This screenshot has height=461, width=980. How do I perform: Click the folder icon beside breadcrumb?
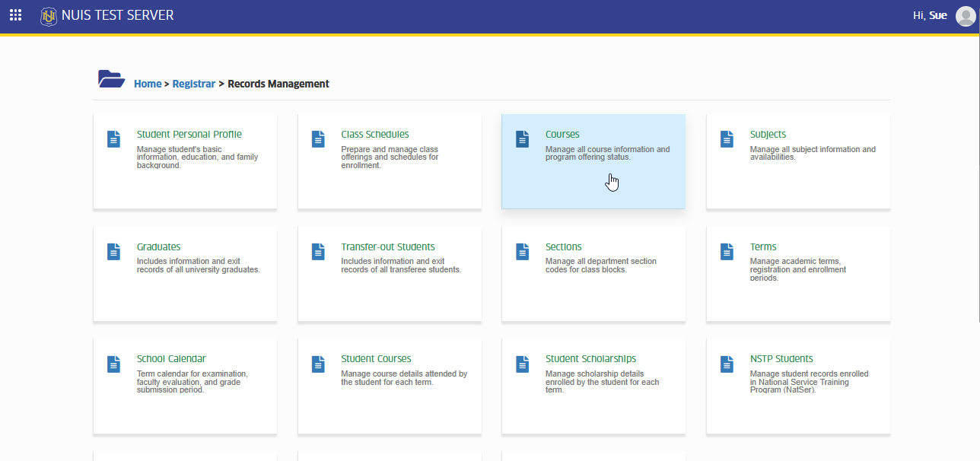[x=111, y=78]
